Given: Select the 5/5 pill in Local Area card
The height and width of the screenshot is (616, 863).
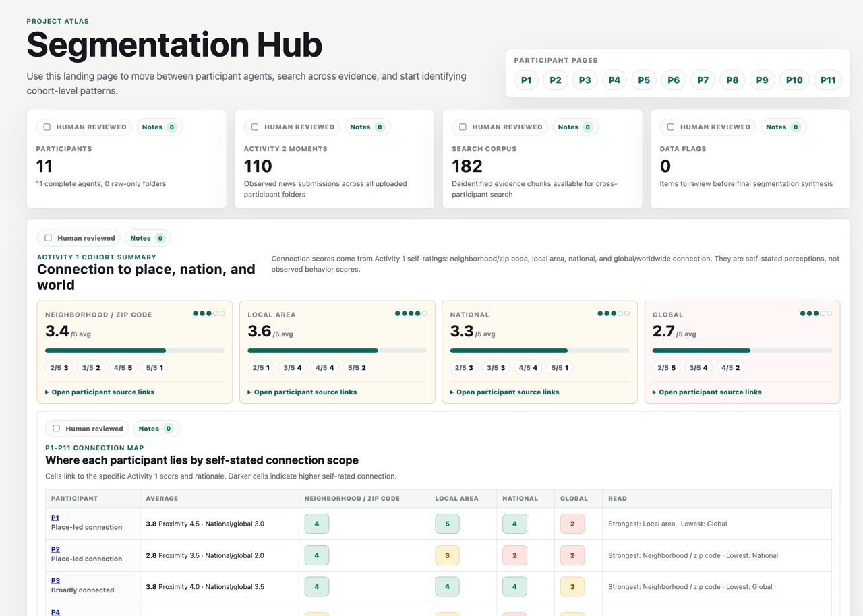Looking at the screenshot, I should pyautogui.click(x=357, y=368).
